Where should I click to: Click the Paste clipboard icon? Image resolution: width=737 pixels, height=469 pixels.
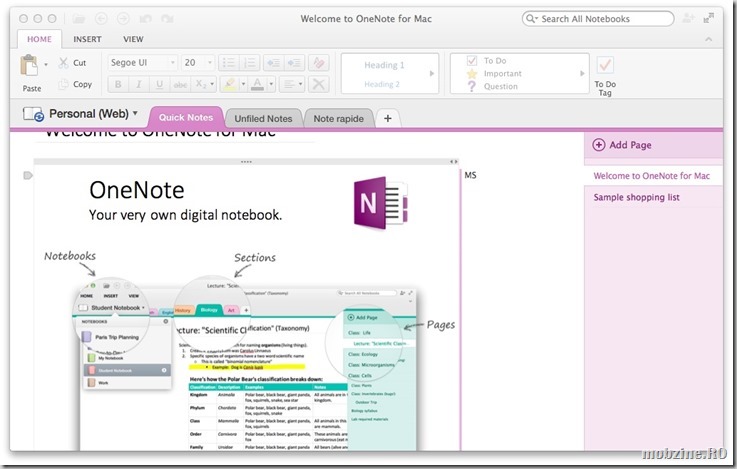click(31, 67)
